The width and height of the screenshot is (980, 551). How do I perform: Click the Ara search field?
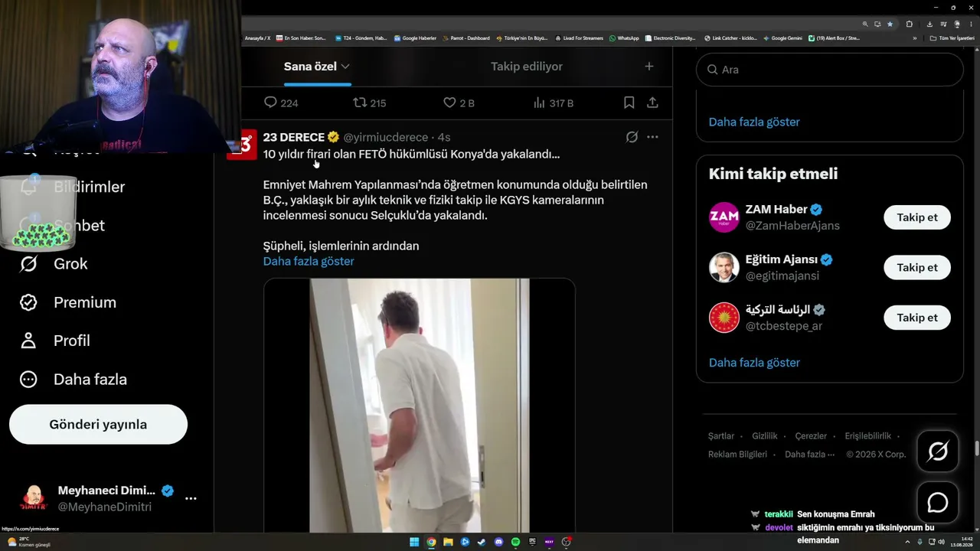tap(829, 70)
